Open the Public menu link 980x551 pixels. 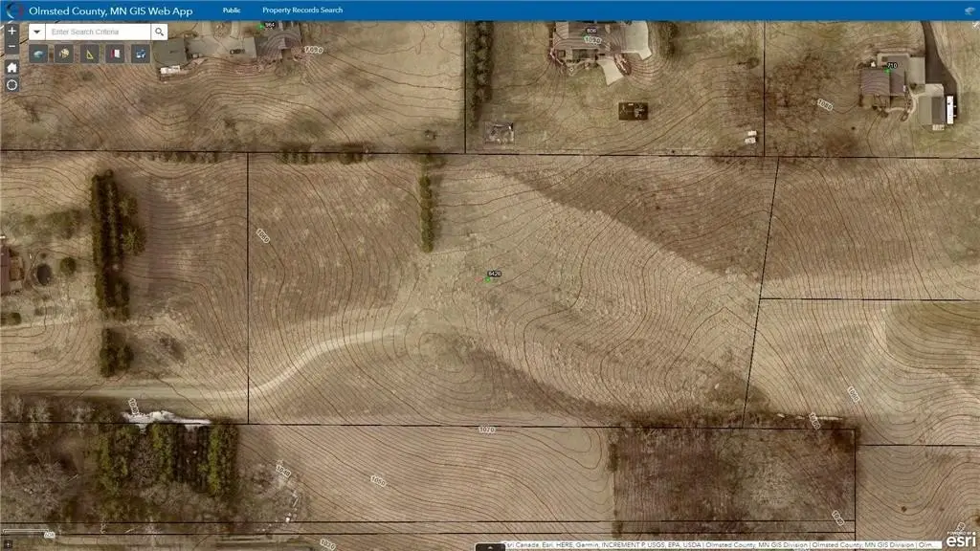(232, 11)
